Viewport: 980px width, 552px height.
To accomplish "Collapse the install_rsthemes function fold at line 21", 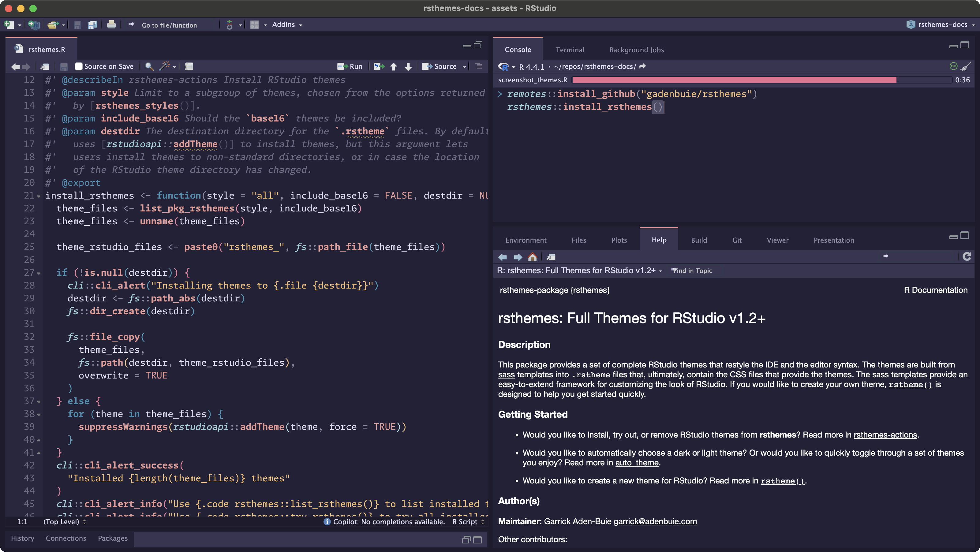I will coord(39,196).
